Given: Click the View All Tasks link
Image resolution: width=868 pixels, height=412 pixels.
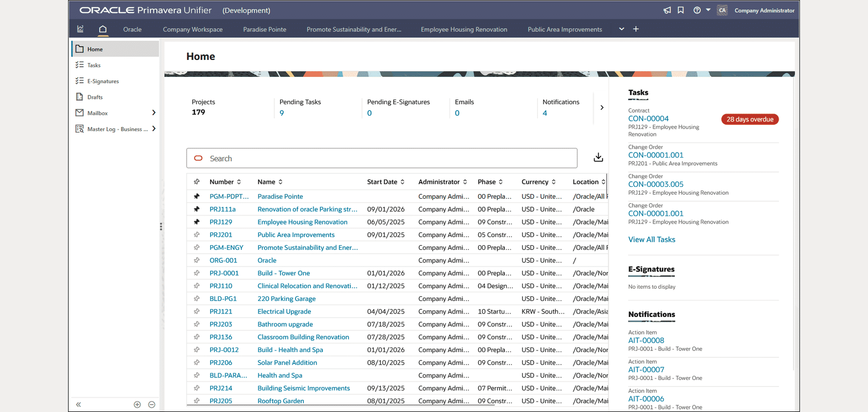Looking at the screenshot, I should pos(652,240).
